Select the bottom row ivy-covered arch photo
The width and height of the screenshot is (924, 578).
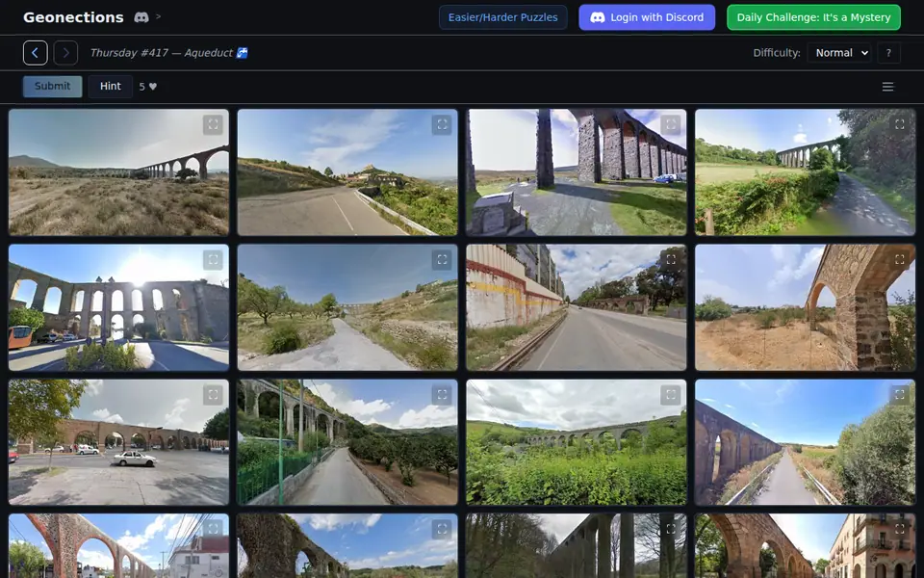pyautogui.click(x=347, y=546)
